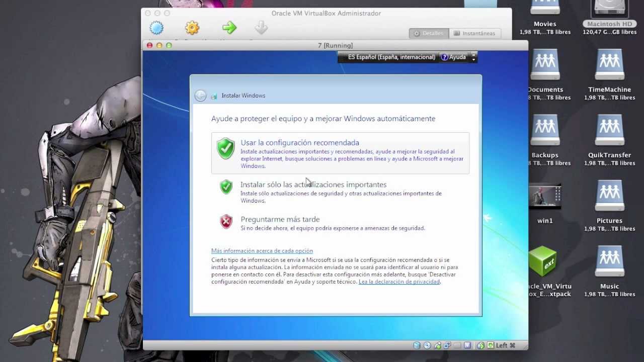This screenshot has width=644, height=362.
Task: Click the VM shared folders status icon
Action: click(457, 345)
